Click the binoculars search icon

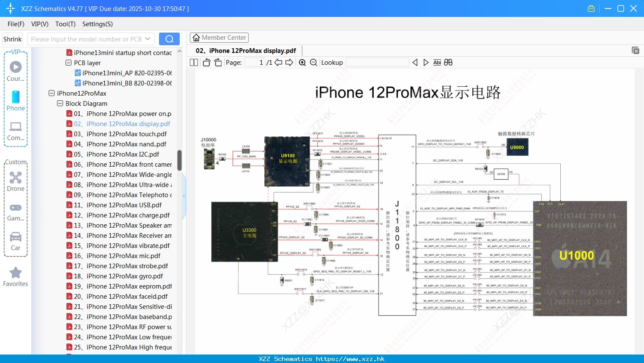[448, 63]
